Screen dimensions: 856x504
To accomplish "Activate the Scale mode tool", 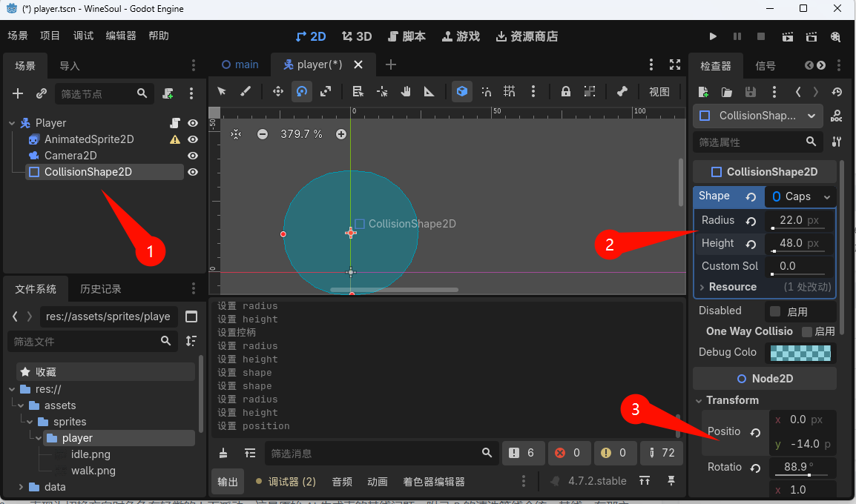I will [x=326, y=92].
